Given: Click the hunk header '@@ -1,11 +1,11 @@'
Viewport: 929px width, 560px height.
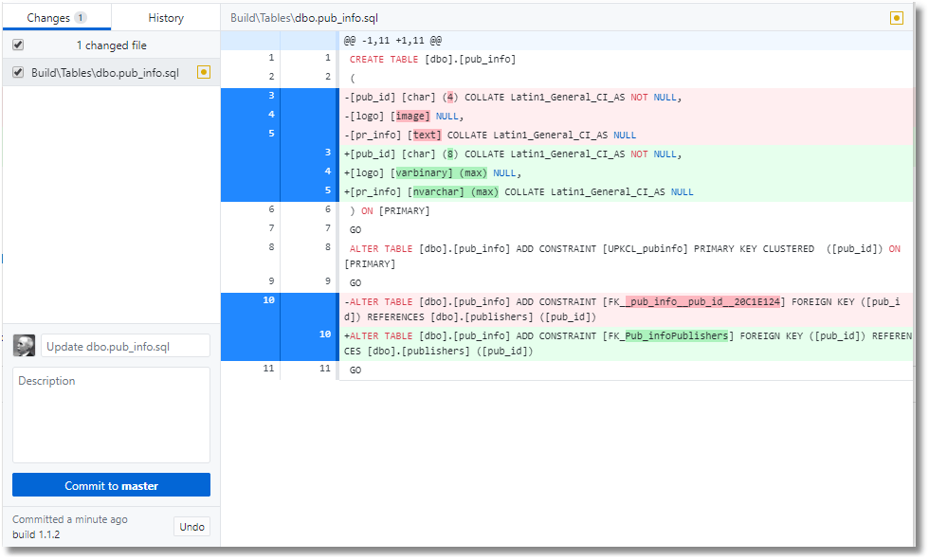Looking at the screenshot, I should pyautogui.click(x=392, y=41).
